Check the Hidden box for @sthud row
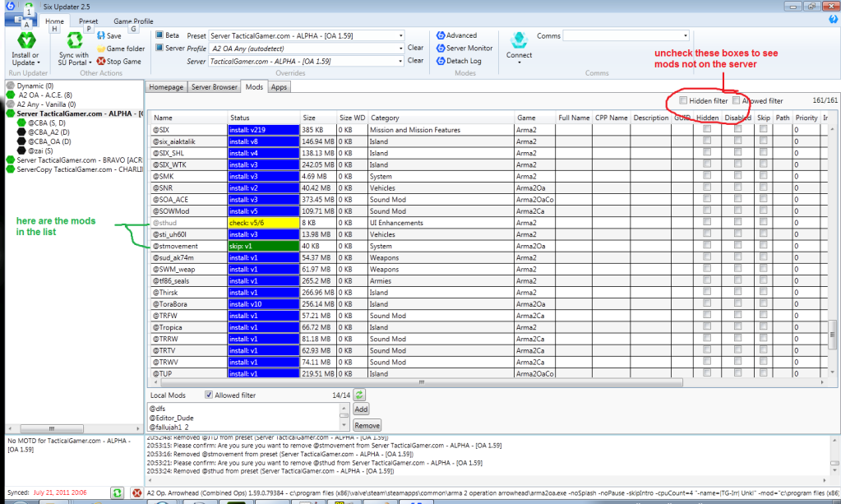This screenshot has width=841, height=504. 707,222
